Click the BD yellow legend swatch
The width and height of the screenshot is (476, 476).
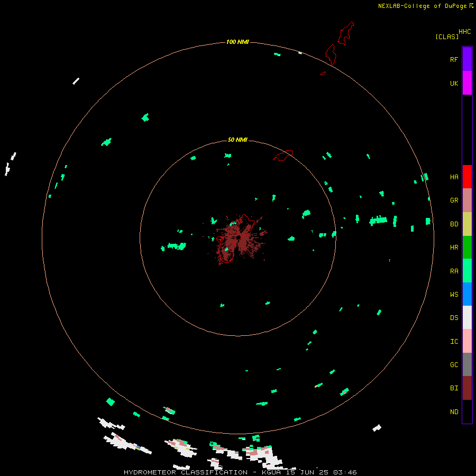[467, 224]
